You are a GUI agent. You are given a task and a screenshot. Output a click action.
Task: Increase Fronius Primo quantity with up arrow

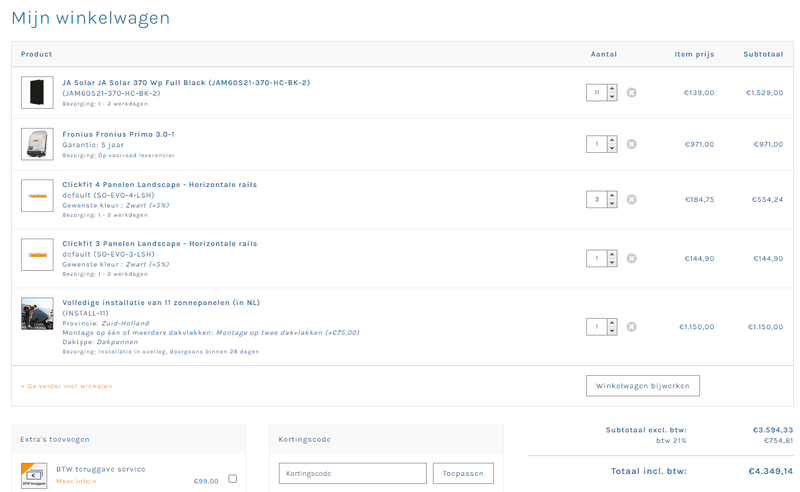612,140
